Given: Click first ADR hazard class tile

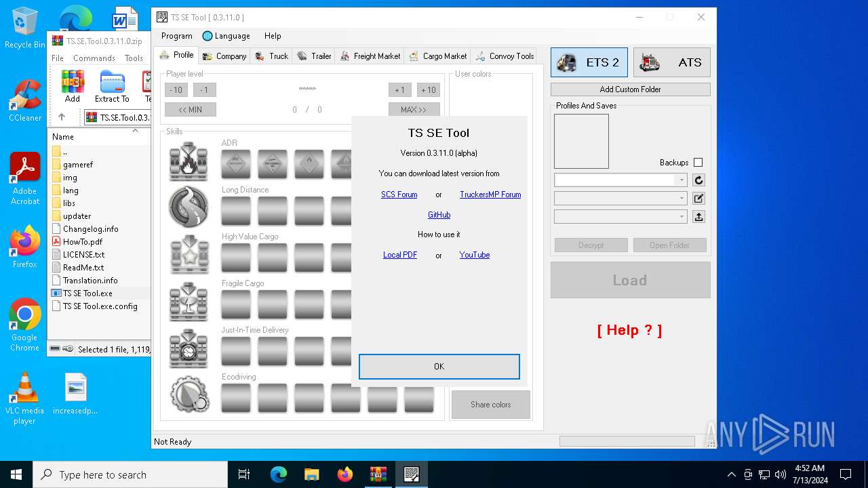Looking at the screenshot, I should point(236,164).
